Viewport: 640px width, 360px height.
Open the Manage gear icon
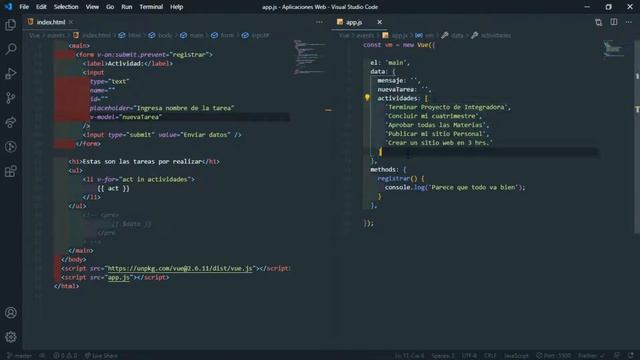point(11,337)
